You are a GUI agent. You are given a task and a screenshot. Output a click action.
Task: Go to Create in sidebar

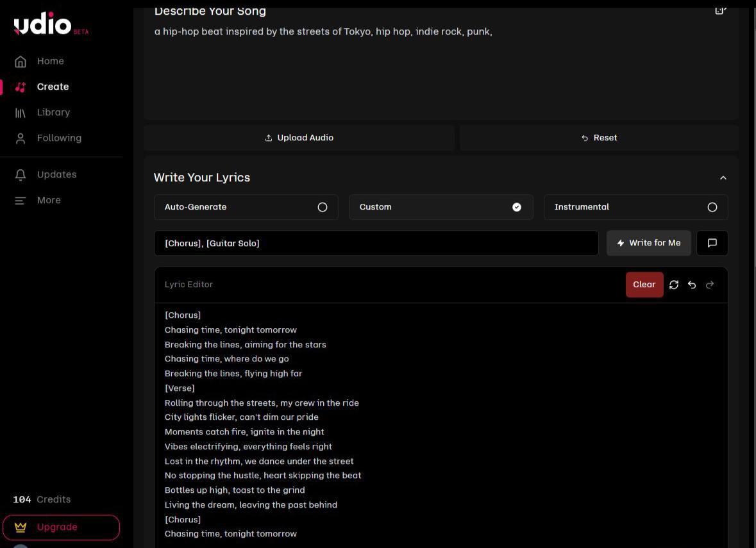(x=53, y=87)
